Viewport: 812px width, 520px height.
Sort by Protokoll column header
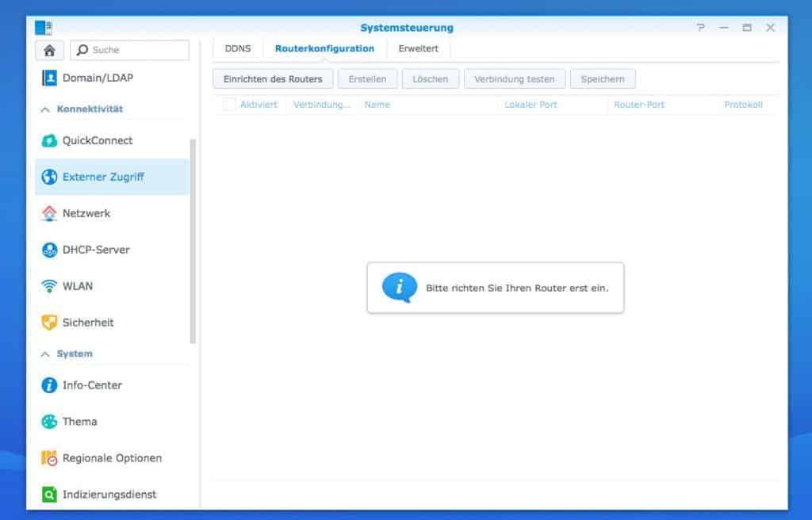point(743,105)
